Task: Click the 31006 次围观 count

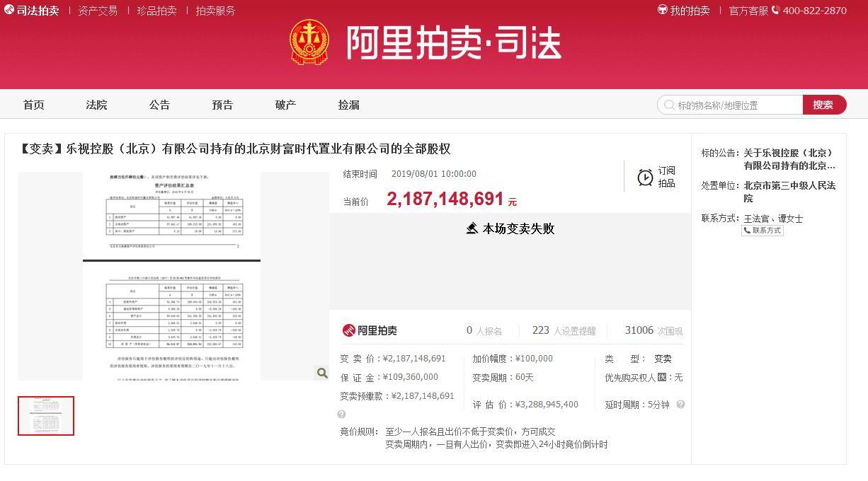Action: pyautogui.click(x=653, y=330)
